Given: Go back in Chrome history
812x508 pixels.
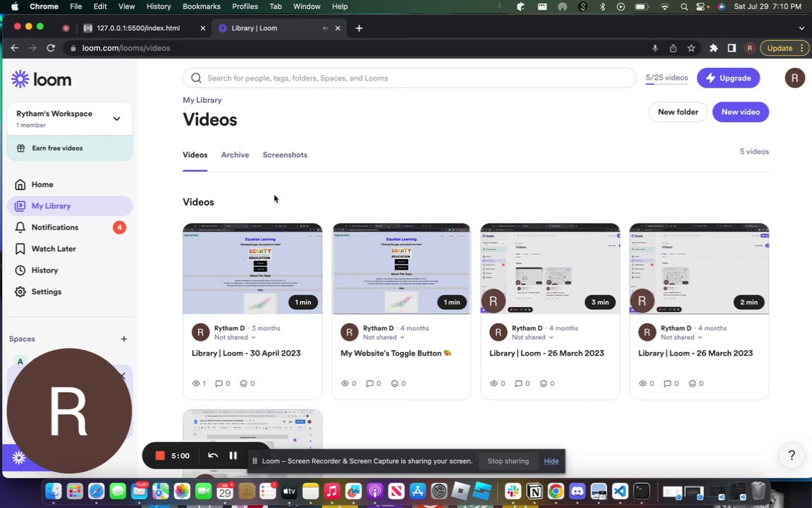Looking at the screenshot, I should pyautogui.click(x=15, y=48).
